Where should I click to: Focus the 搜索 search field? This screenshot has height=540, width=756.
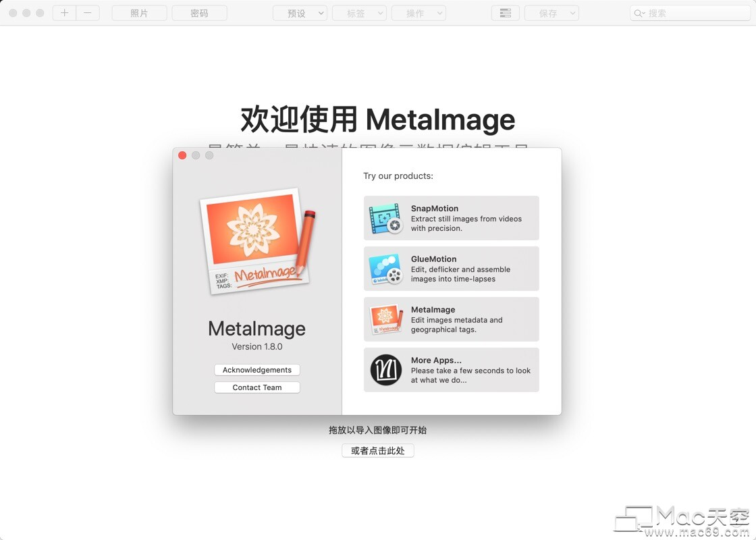click(690, 13)
